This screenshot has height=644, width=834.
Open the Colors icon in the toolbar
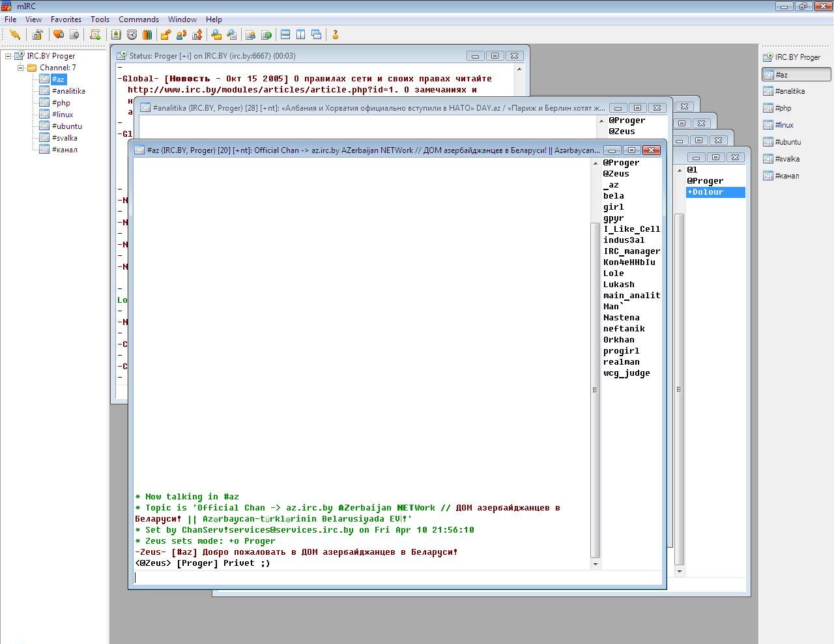click(x=147, y=35)
